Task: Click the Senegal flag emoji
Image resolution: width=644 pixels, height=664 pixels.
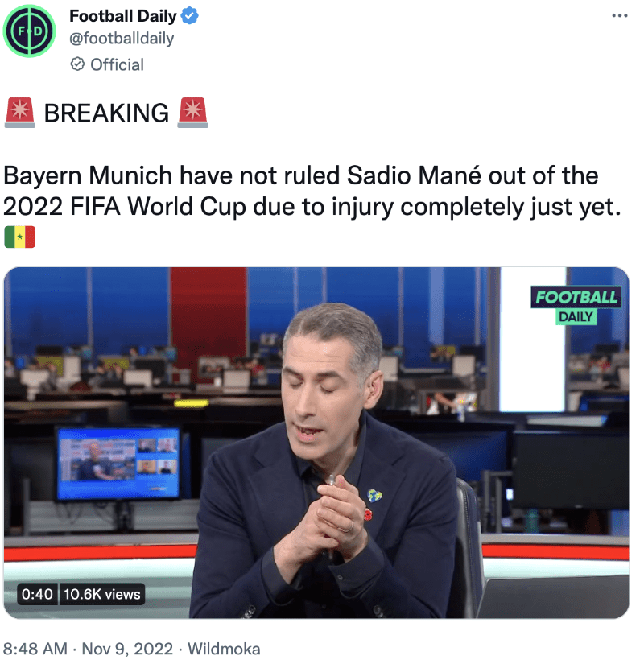Action: click(x=19, y=237)
